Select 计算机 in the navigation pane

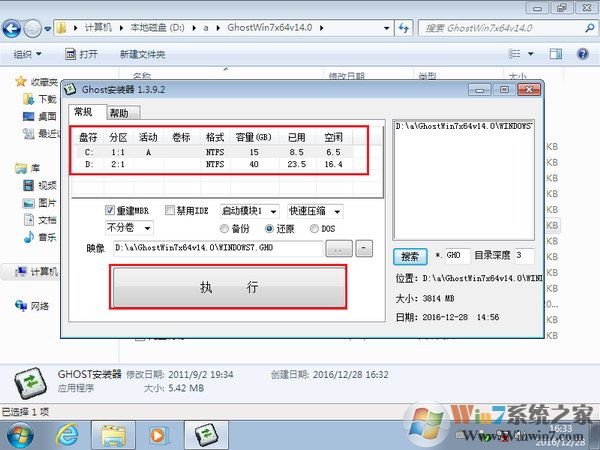[37, 272]
